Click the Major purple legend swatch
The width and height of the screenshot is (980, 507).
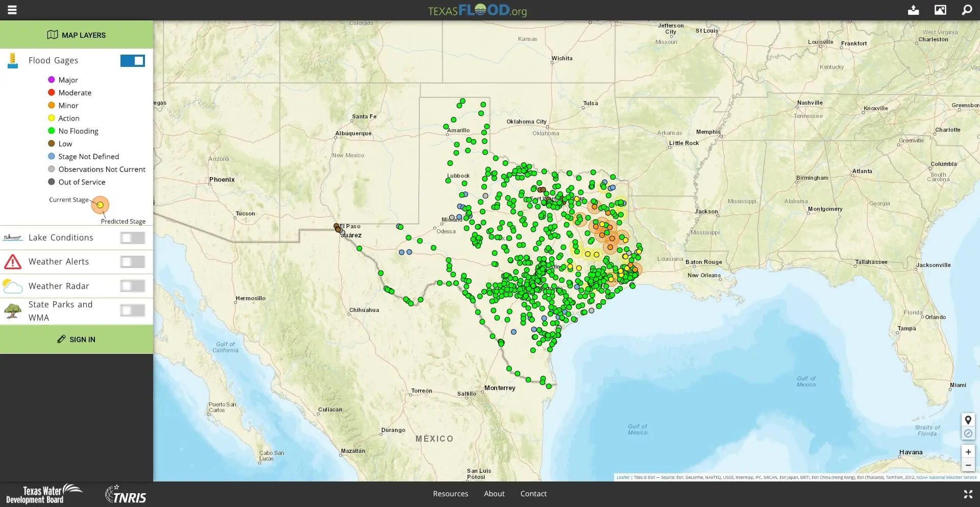pos(52,80)
